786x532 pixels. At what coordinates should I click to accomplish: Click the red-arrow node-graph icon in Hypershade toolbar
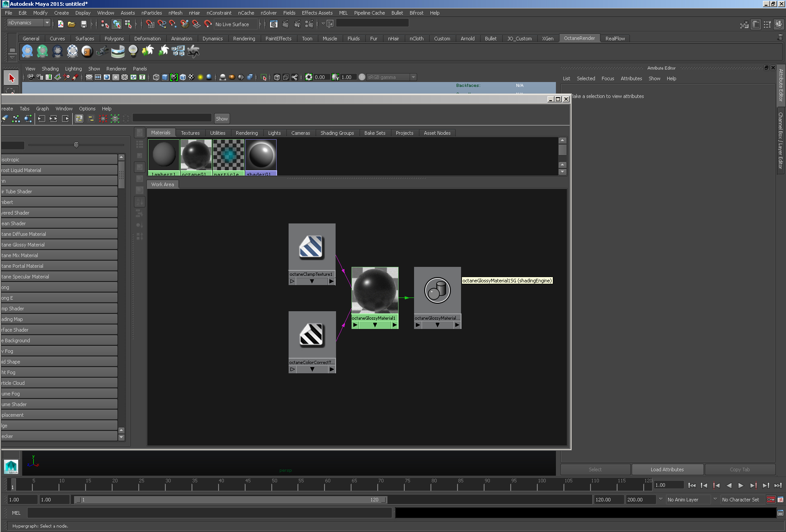pyautogui.click(x=103, y=118)
